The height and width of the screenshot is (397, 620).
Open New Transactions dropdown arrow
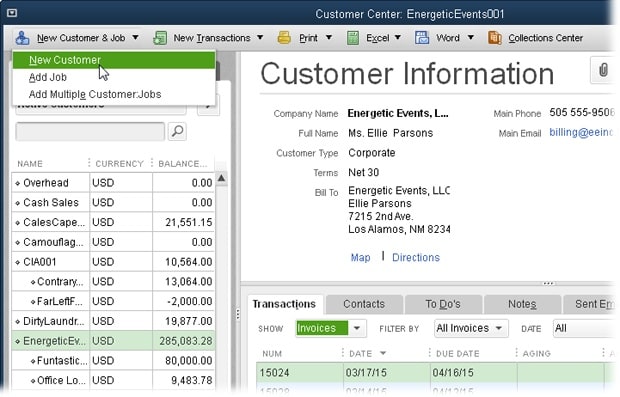pos(260,38)
